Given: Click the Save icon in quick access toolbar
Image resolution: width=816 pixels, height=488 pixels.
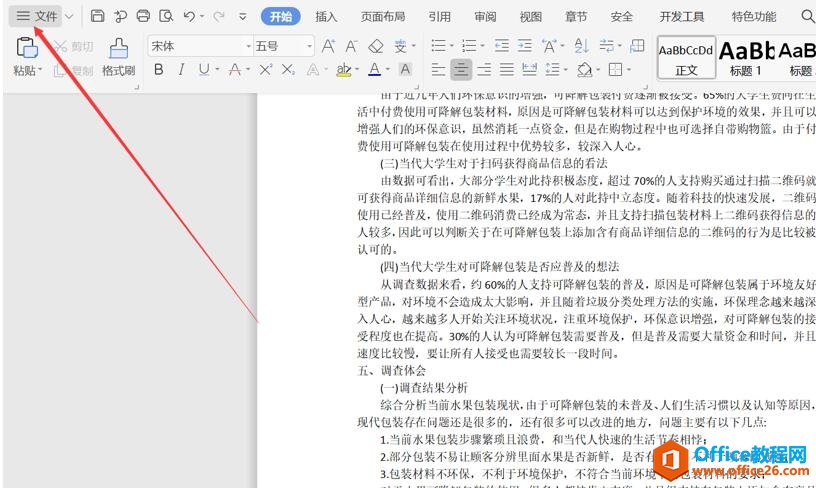Looking at the screenshot, I should tap(97, 16).
